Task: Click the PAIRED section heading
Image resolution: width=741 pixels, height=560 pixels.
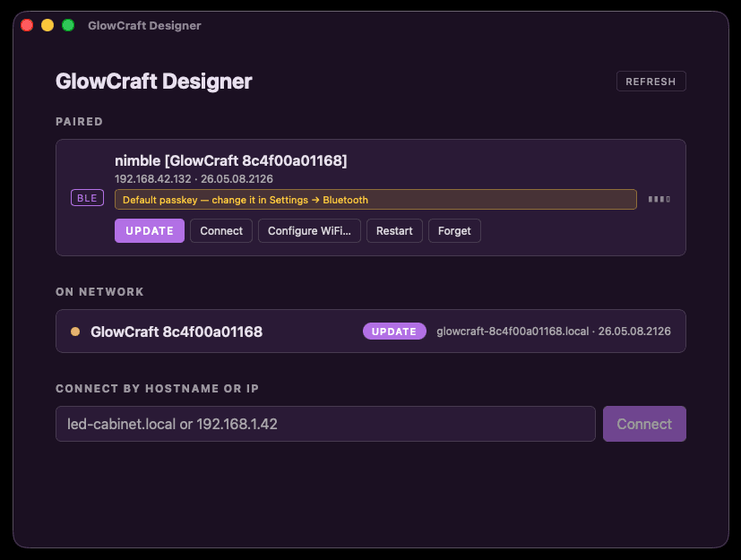Action: point(80,122)
